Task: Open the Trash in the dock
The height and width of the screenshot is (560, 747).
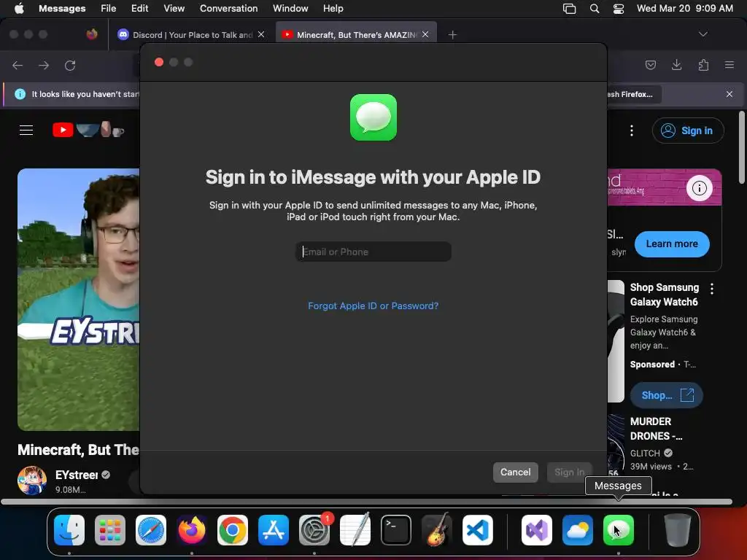Action: [678, 530]
